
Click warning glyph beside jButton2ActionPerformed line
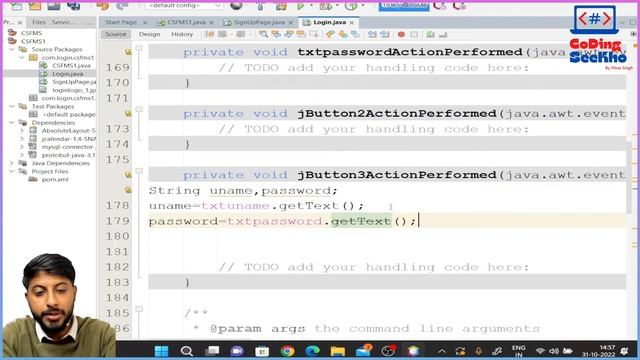pos(128,113)
